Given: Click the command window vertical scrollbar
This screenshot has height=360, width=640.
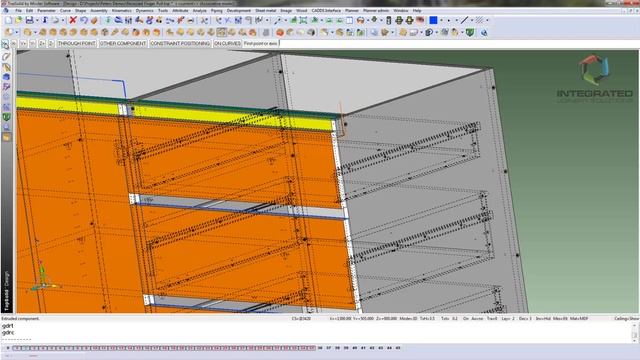Looking at the screenshot, I should click(635, 332).
